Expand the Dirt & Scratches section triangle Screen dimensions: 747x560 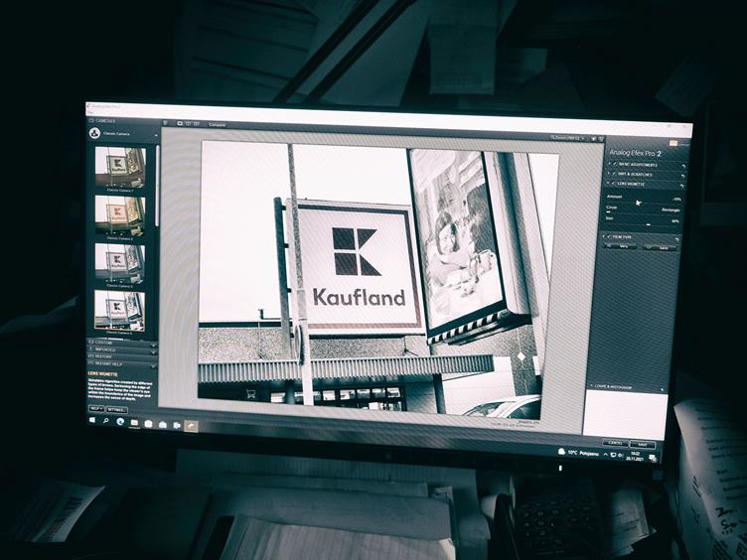[609, 174]
